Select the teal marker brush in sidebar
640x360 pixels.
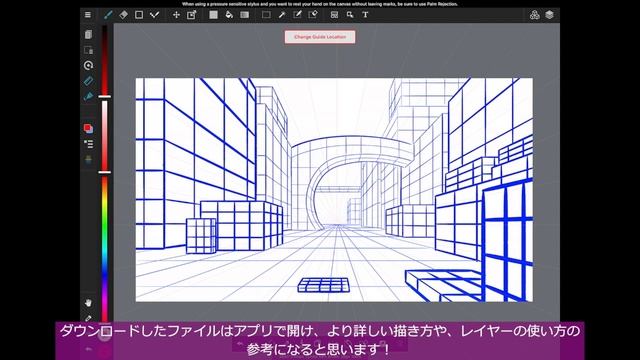pyautogui.click(x=88, y=96)
